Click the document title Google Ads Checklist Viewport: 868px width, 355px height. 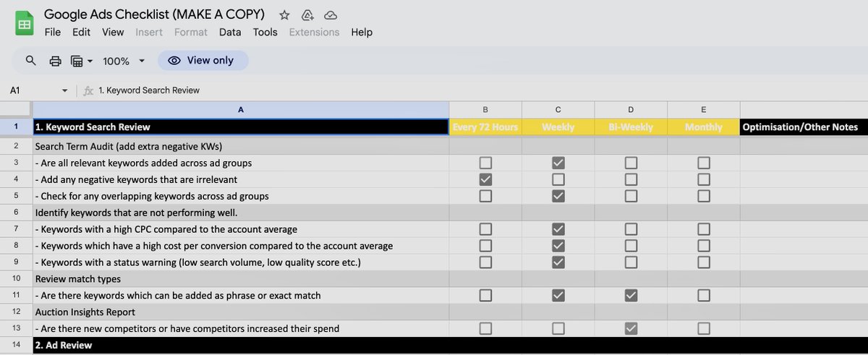coord(154,14)
